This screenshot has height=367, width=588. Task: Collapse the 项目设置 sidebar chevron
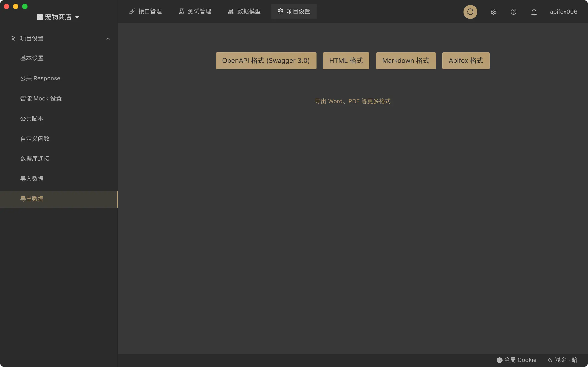pyautogui.click(x=108, y=39)
